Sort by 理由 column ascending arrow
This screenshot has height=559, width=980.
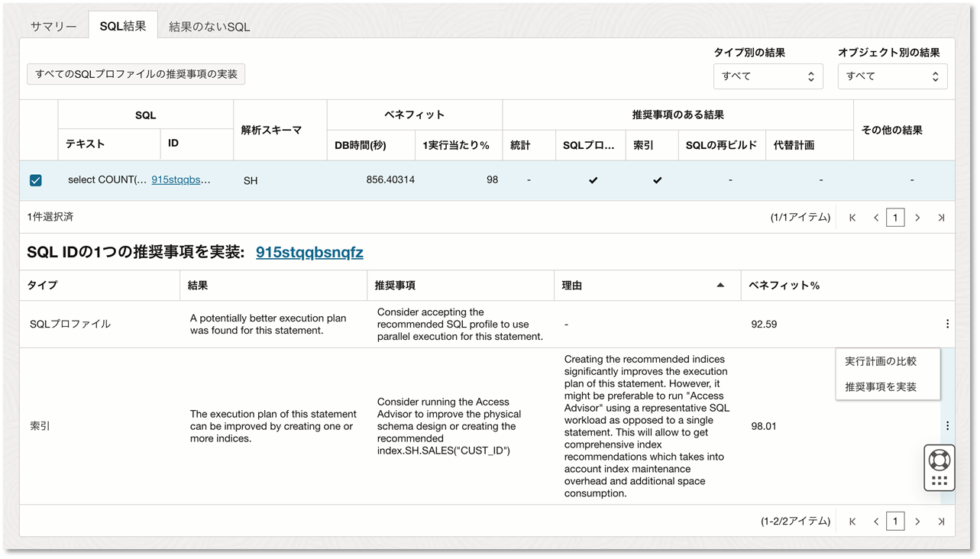720,285
